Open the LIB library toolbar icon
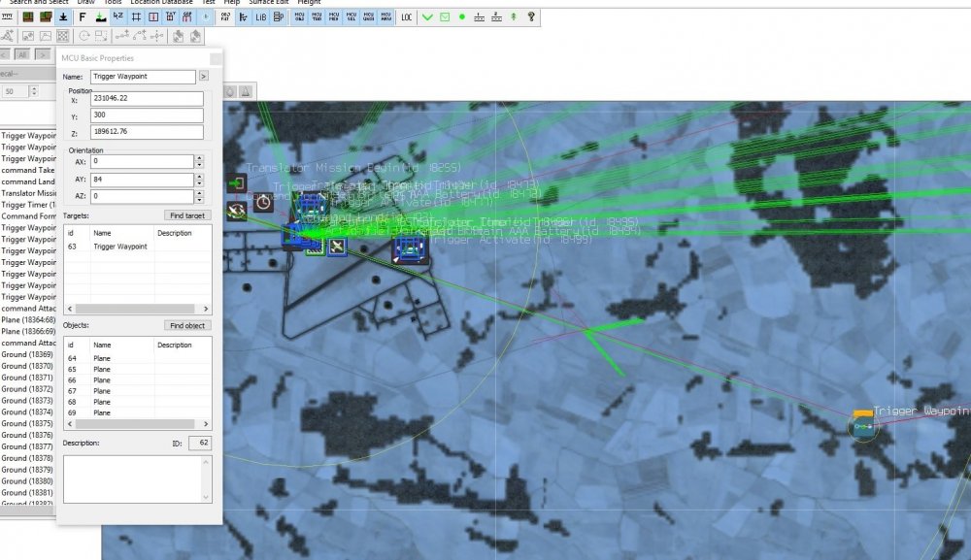The width and height of the screenshot is (971, 560). pyautogui.click(x=260, y=16)
